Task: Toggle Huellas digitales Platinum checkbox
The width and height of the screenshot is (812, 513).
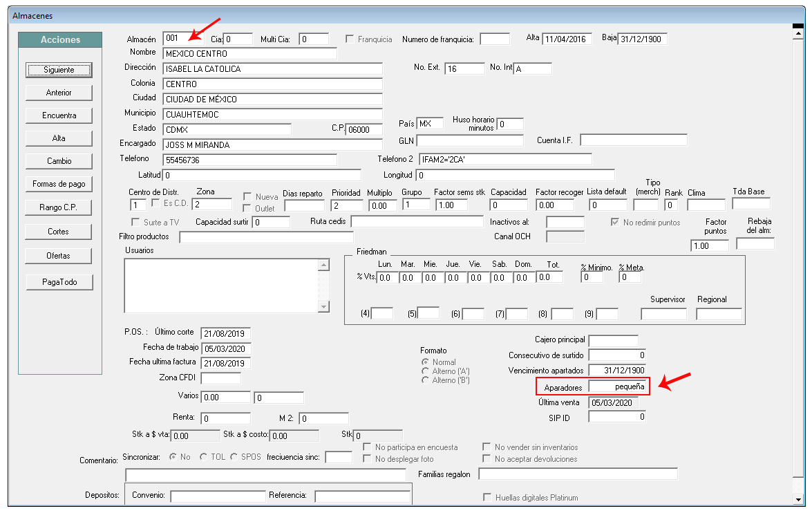Action: click(487, 497)
